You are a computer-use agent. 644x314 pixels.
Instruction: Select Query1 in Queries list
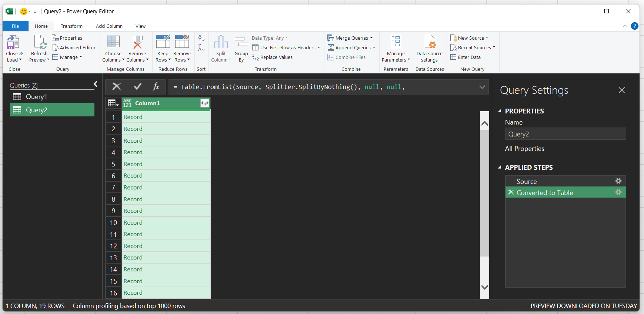click(52, 97)
